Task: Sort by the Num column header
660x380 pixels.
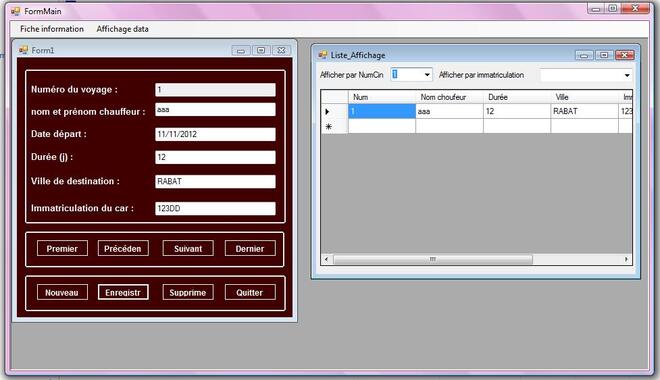Action: (382, 97)
